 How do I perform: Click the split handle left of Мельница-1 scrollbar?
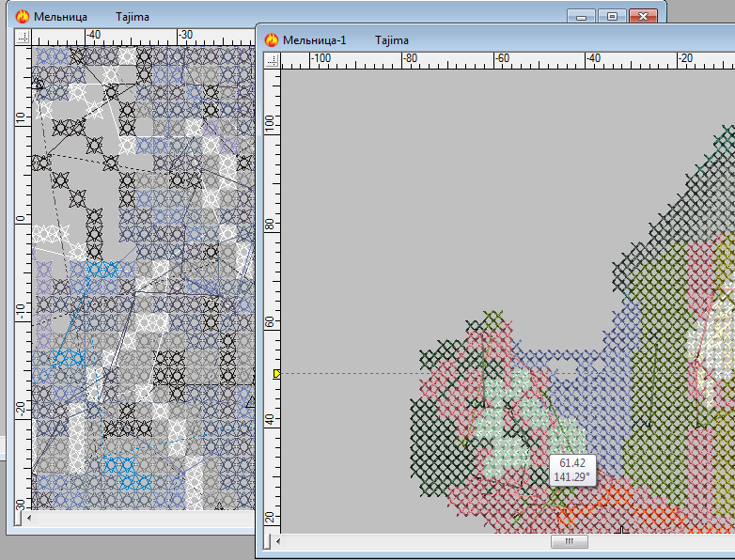pyautogui.click(x=271, y=542)
